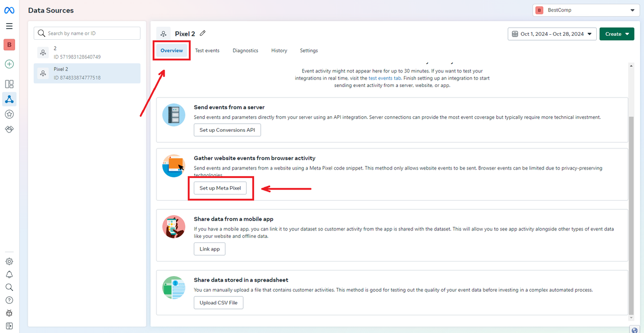Click 'Send events from a server' heading
The image size is (644, 333).
point(229,107)
